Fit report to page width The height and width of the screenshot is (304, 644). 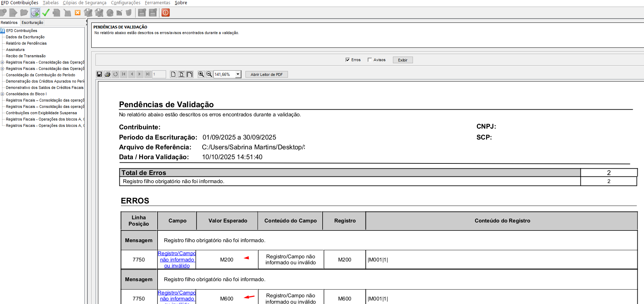pos(190,74)
